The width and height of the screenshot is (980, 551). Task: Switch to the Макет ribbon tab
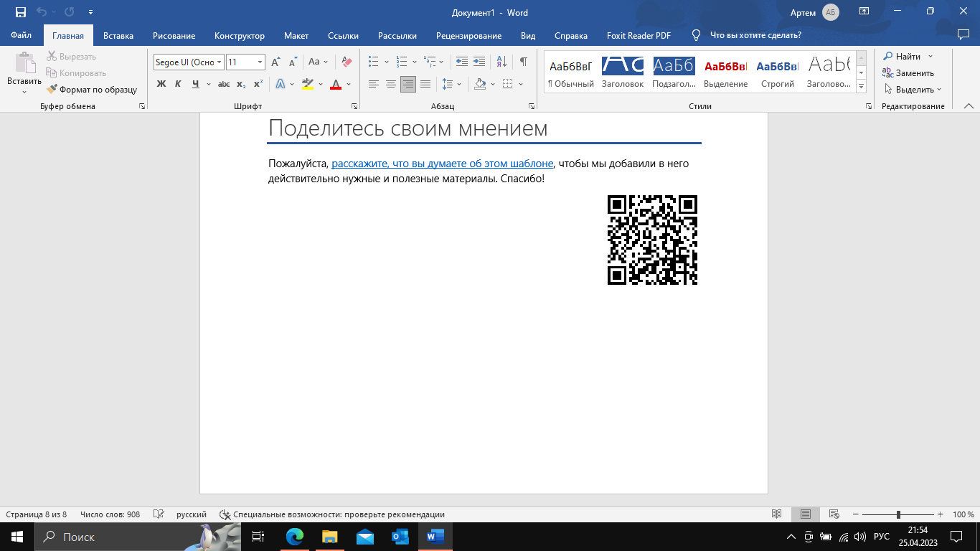296,36
